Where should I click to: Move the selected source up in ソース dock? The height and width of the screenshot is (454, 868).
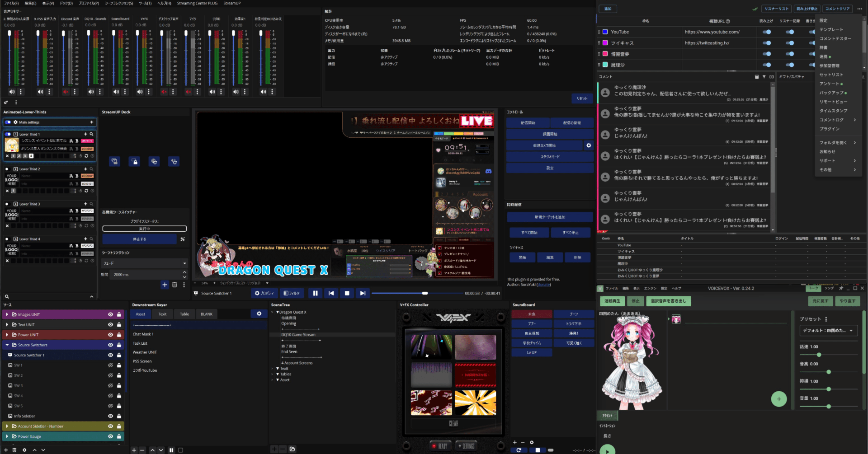pos(34,450)
